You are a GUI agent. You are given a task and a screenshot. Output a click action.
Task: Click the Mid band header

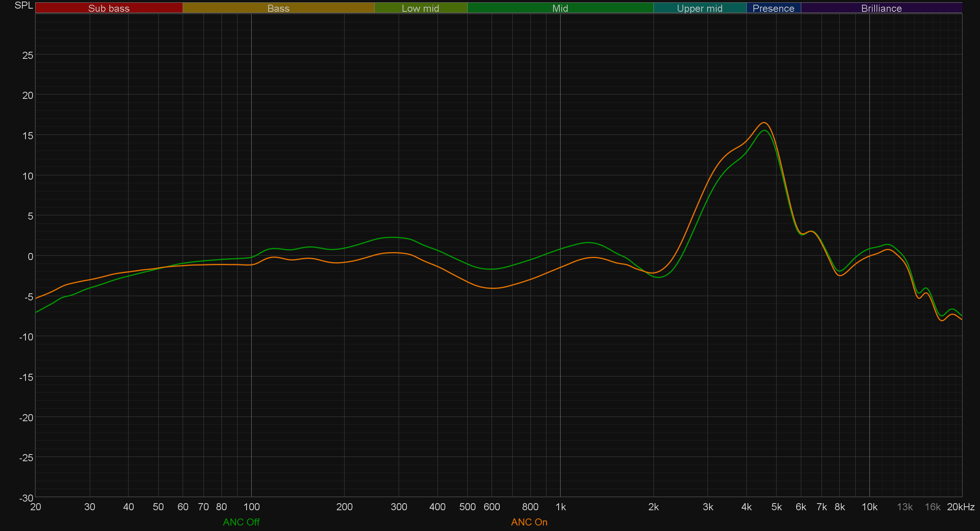click(560, 8)
